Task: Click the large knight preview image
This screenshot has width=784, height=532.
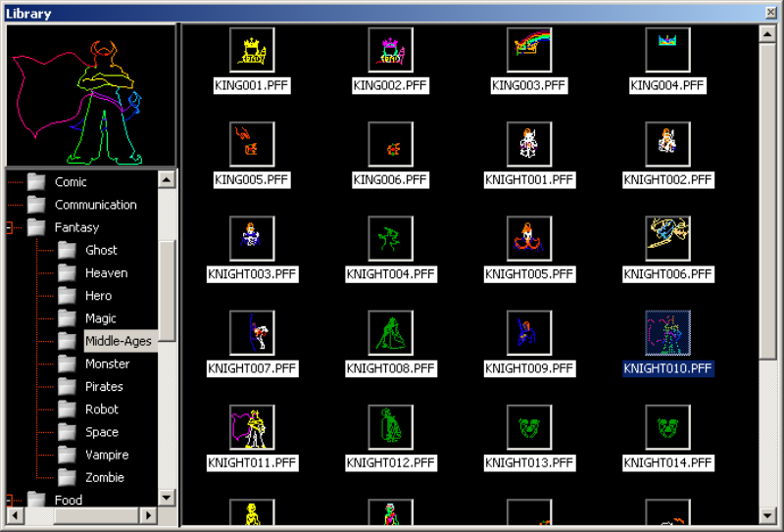Action: [x=90, y=95]
